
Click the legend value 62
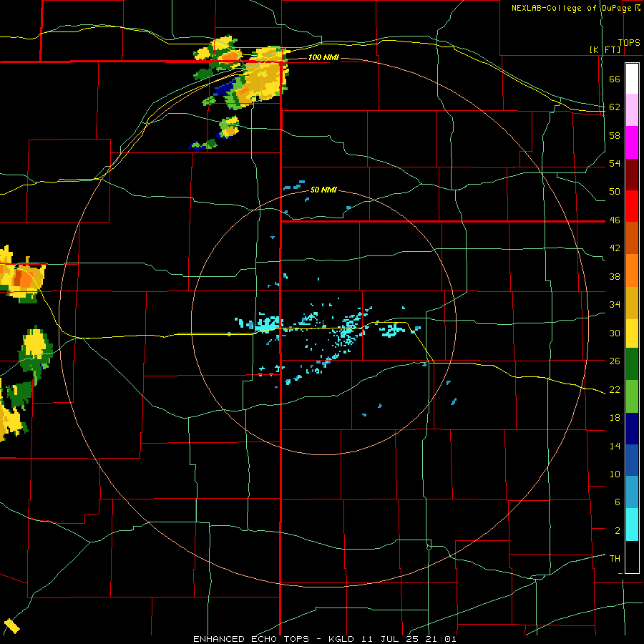click(615, 107)
